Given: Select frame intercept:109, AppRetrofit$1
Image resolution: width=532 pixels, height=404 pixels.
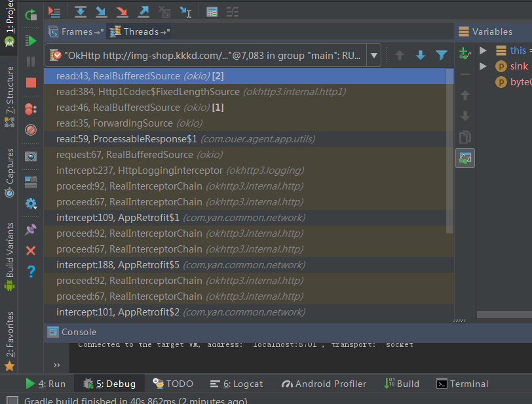Looking at the screenshot, I should [x=245, y=218].
